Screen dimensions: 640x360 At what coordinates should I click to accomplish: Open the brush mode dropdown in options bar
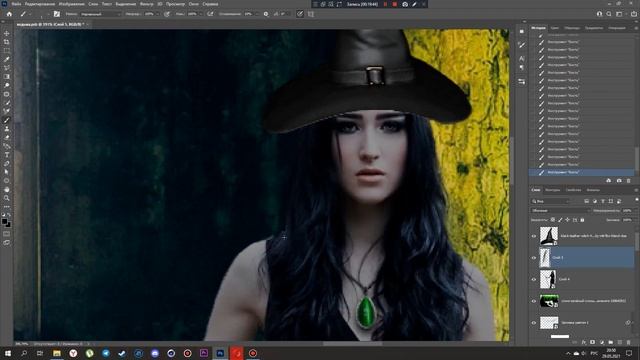point(100,14)
